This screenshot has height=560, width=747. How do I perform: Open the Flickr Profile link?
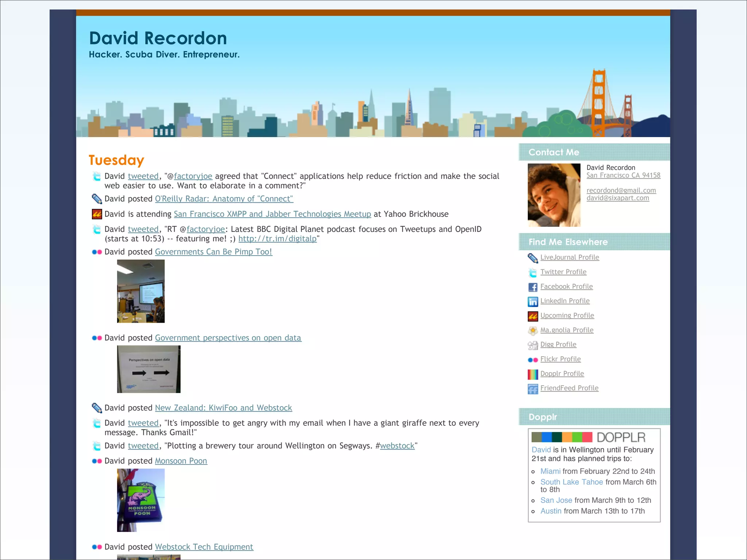coord(560,359)
